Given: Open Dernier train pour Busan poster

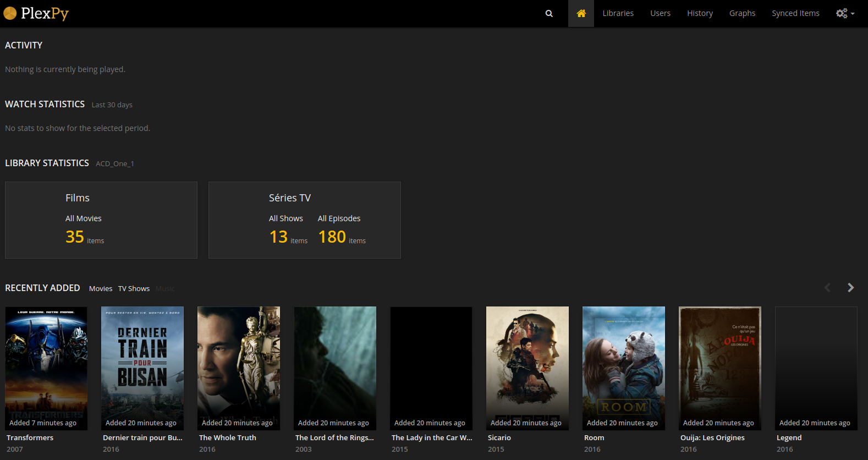Looking at the screenshot, I should (x=142, y=368).
